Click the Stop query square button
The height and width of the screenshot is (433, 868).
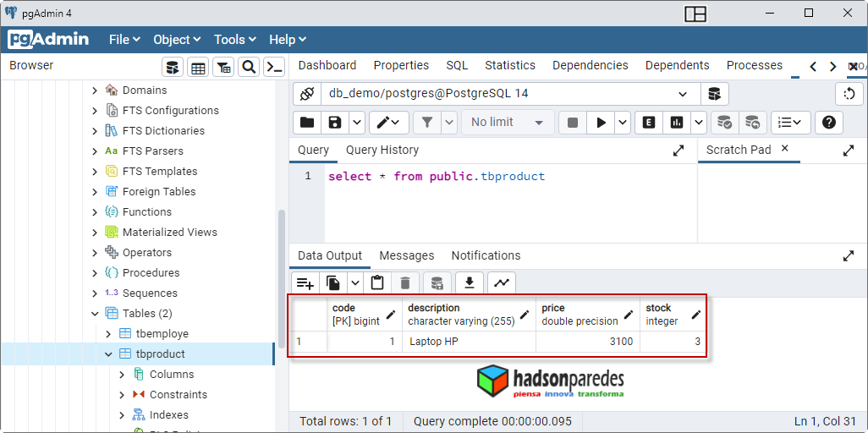573,123
